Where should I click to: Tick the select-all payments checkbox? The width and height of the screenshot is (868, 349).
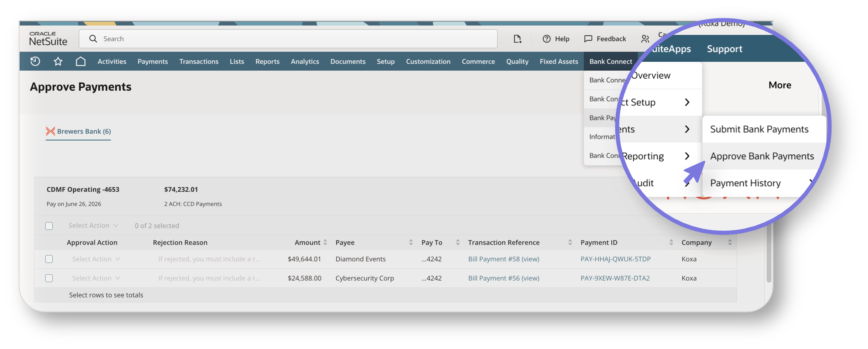[x=49, y=226]
